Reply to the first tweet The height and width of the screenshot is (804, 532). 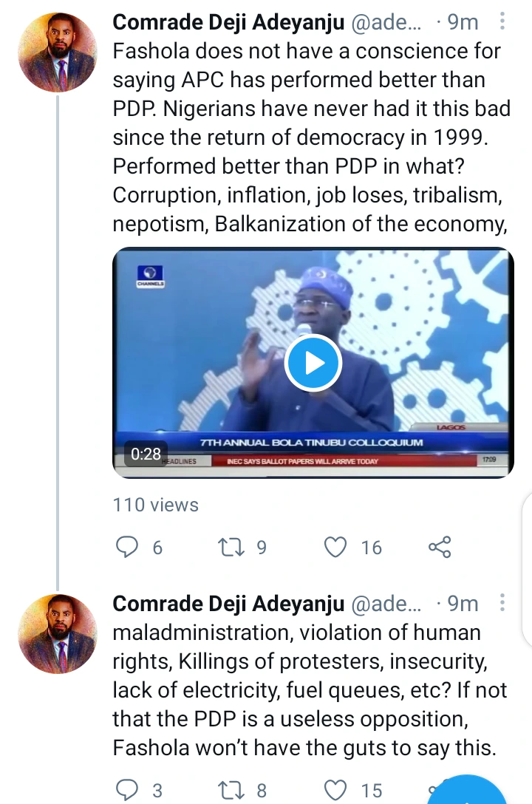[129, 547]
